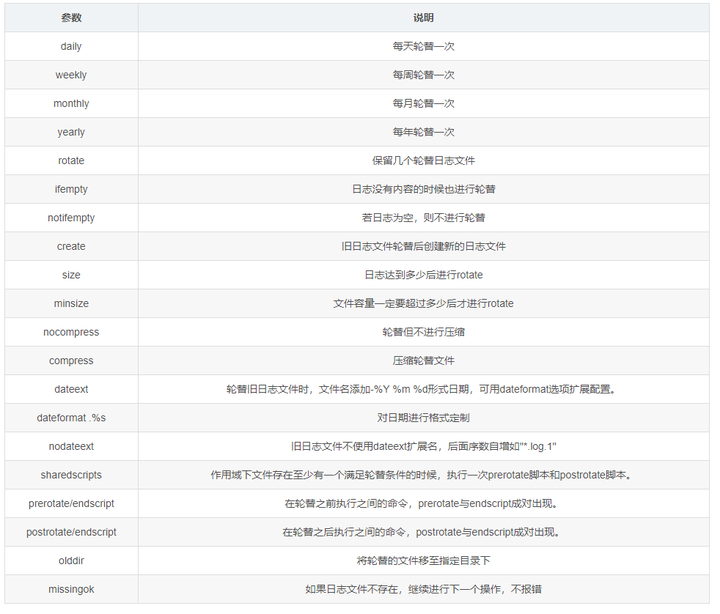720x614 pixels.
Task: Select the yearly parameter cell
Action: point(71,132)
